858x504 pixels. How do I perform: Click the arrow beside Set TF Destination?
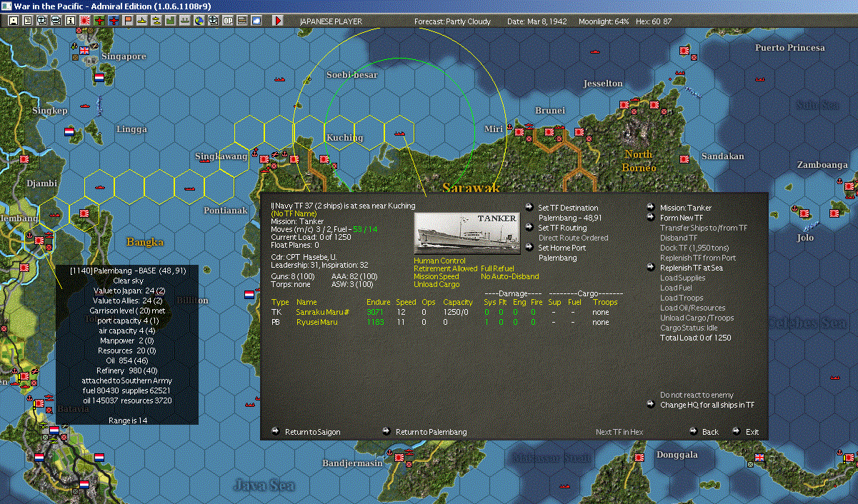tap(529, 208)
